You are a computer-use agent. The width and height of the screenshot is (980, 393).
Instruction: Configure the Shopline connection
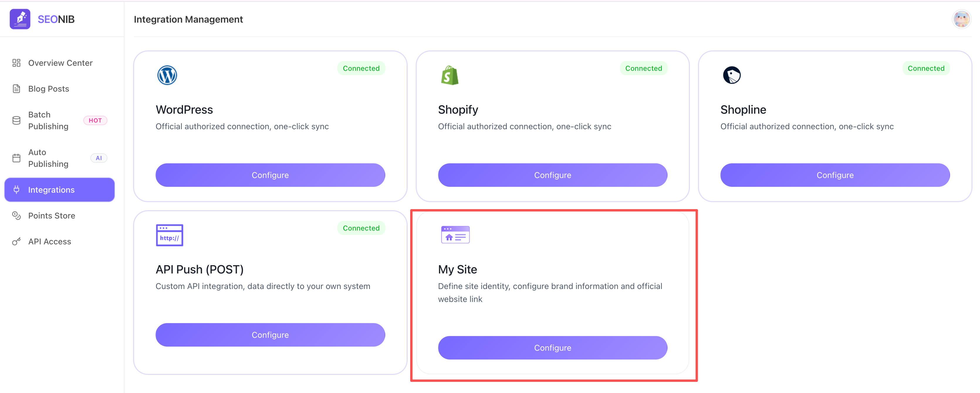835,175
